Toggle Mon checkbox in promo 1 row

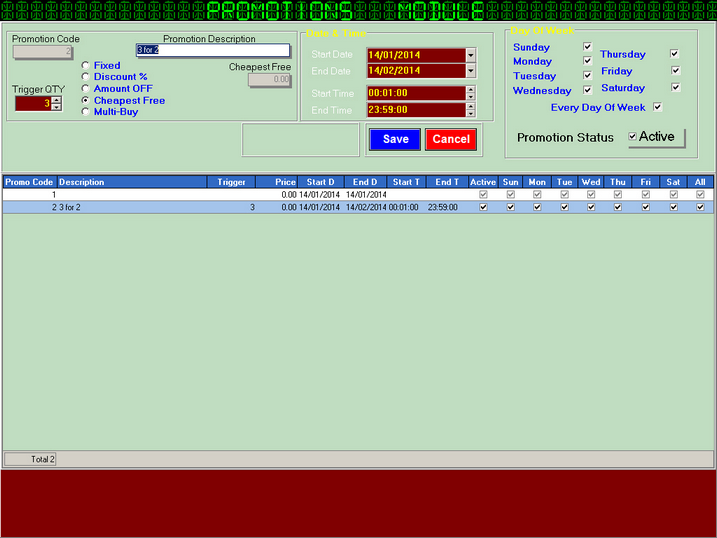tap(537, 194)
